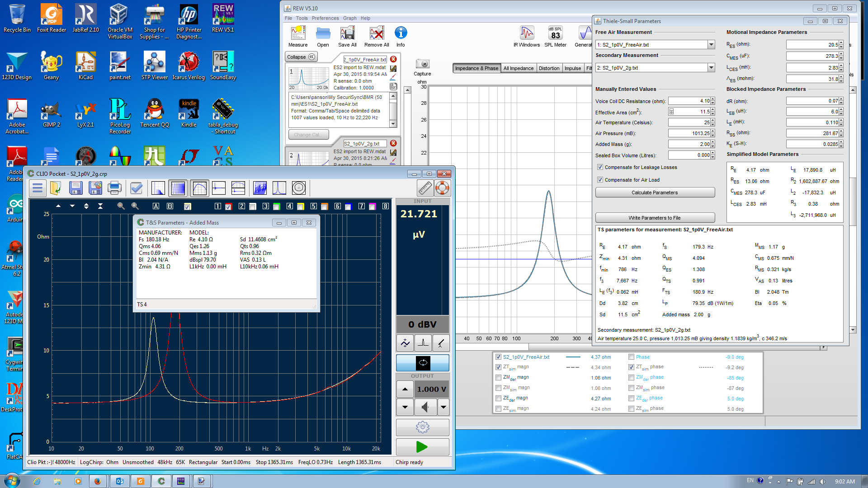Click Calculate Parameters button
This screenshot has width=868, height=488.
[655, 192]
